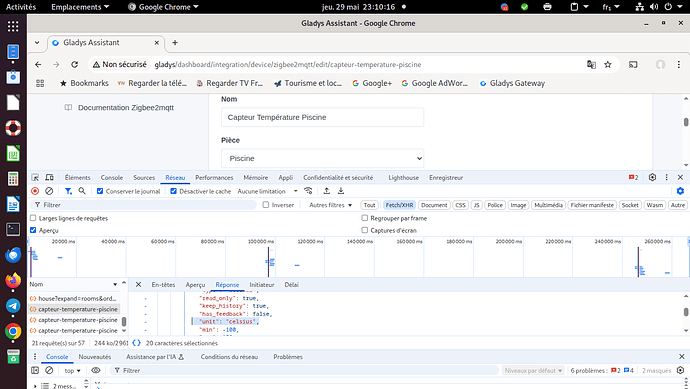Stop network recording with the red record icon
Image resolution: width=690 pixels, height=389 pixels.
35,191
